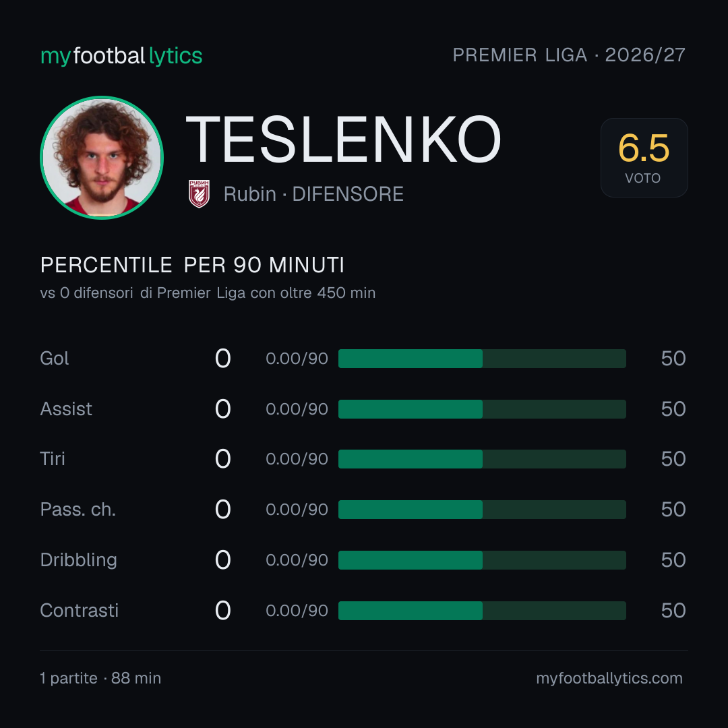The width and height of the screenshot is (728, 728).
Task: Click the Contrasti percentile bar
Action: (x=482, y=611)
